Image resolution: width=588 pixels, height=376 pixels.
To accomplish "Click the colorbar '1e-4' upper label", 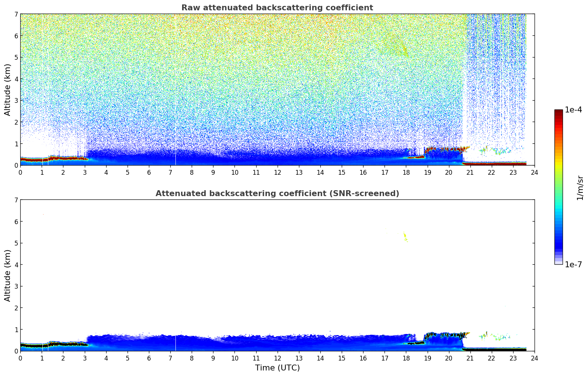I will (573, 110).
